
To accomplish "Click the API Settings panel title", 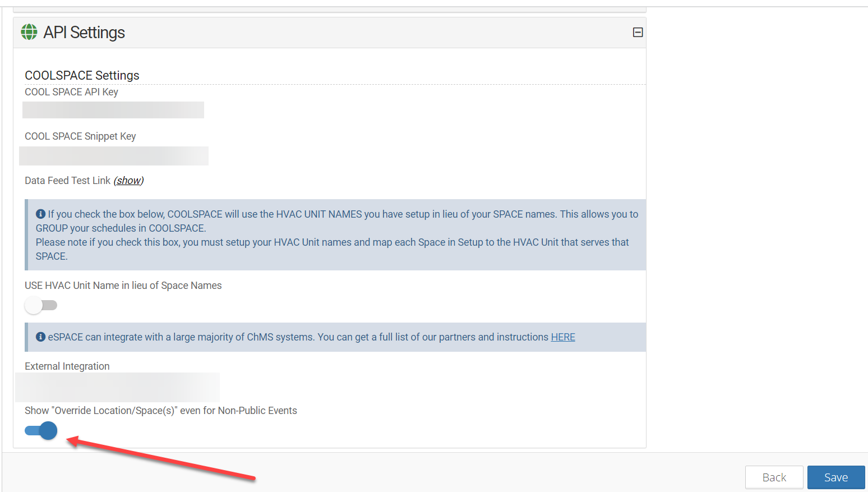I will tap(84, 33).
